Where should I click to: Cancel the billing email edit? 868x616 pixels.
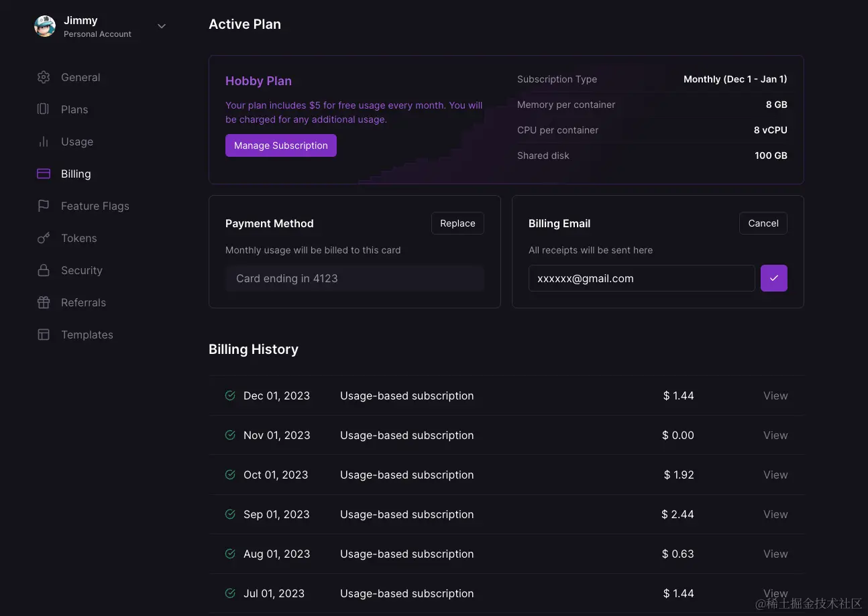763,223
